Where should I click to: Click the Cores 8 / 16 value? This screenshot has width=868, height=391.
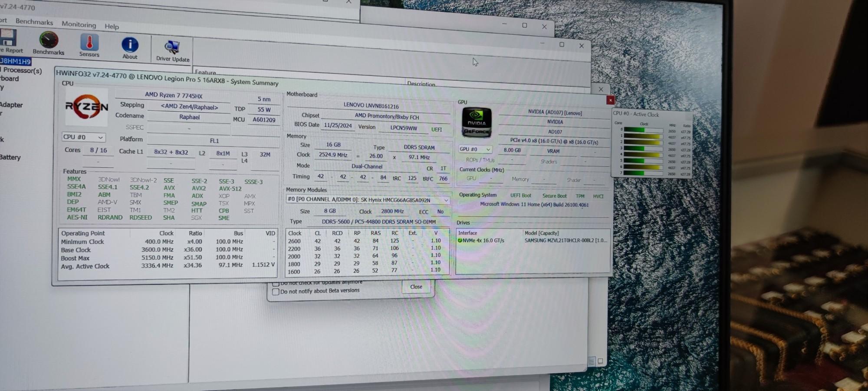(x=99, y=150)
